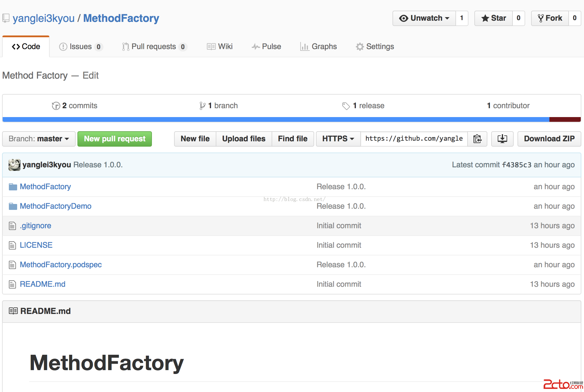
Task: Copy clone URL to clipboard
Action: [x=477, y=139]
